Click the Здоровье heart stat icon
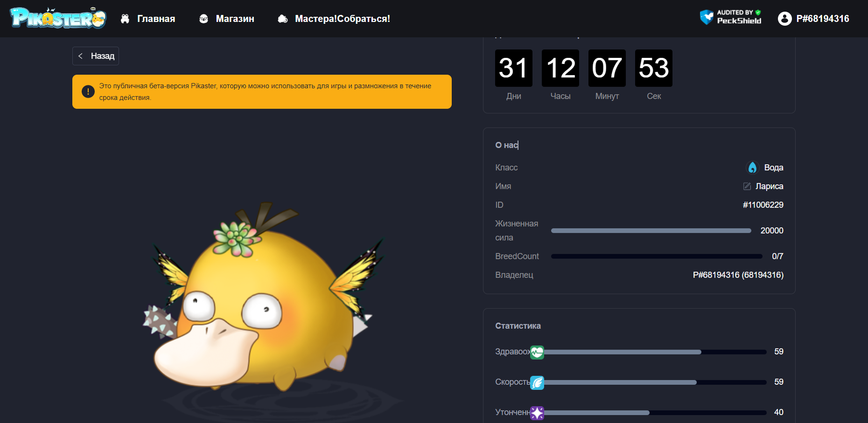The width and height of the screenshot is (868, 423). point(537,352)
